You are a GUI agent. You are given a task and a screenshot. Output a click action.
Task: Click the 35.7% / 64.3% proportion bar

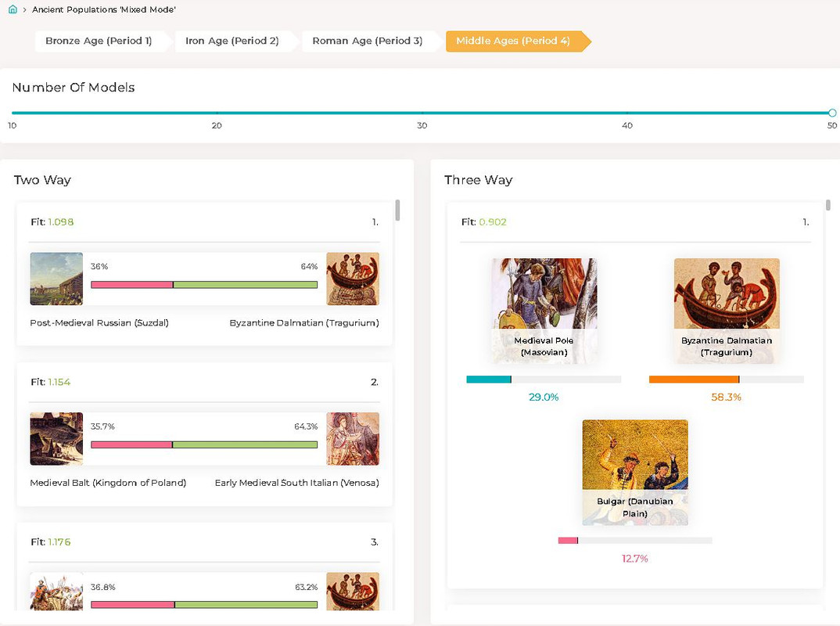point(204,444)
